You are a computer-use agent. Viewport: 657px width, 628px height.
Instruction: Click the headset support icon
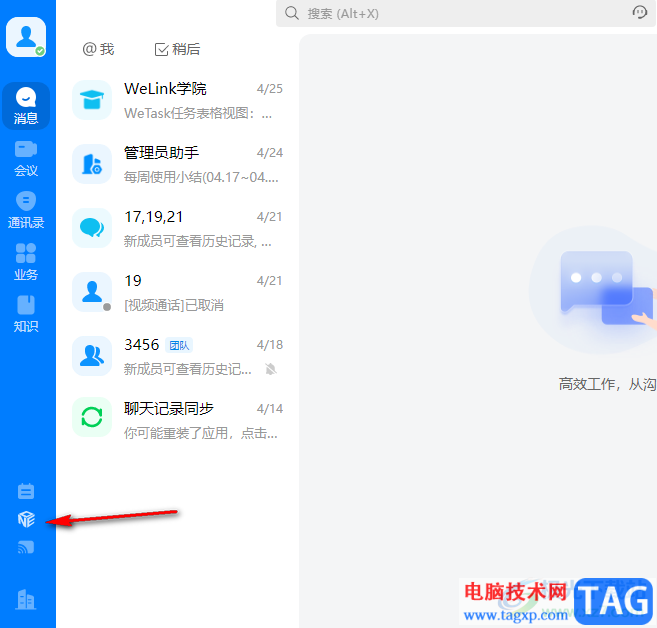[640, 13]
